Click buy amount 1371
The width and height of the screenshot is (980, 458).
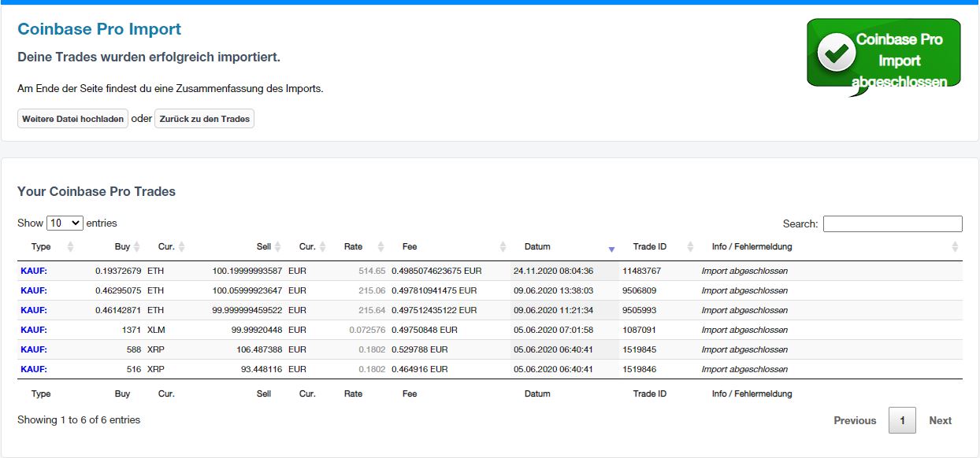132,330
